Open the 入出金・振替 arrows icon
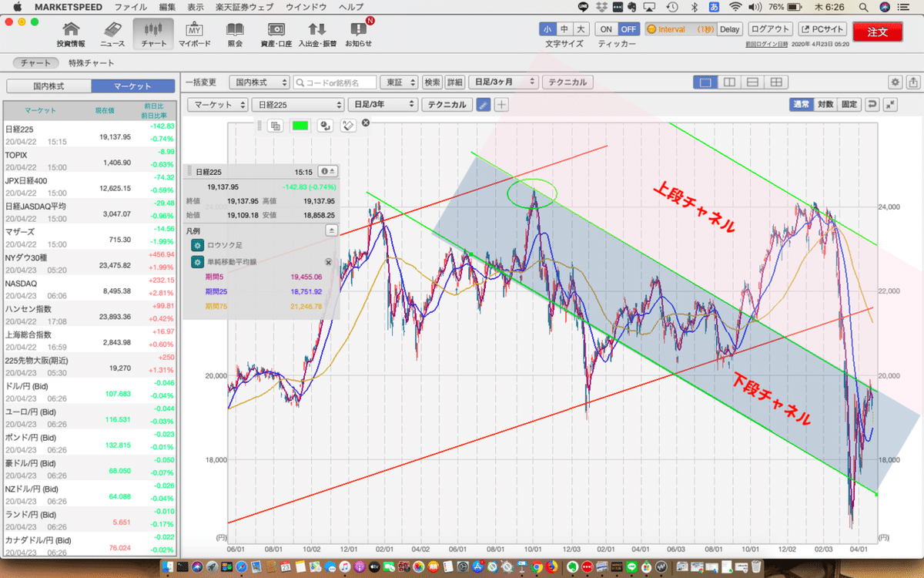Image resolution: width=924 pixels, height=578 pixels. 316,34
